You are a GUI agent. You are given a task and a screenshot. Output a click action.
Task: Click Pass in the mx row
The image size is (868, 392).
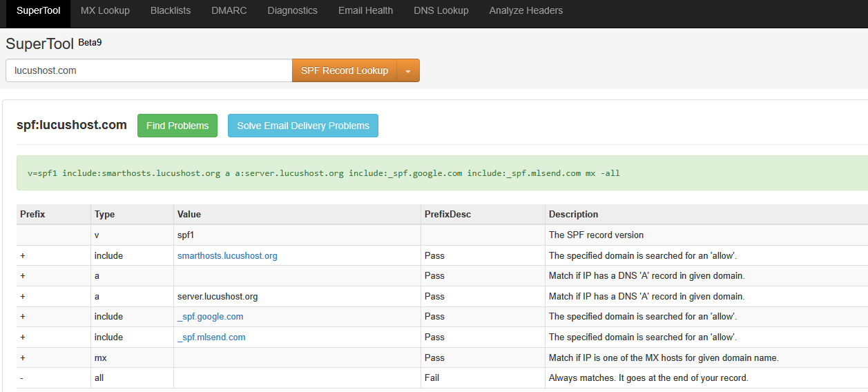[434, 357]
